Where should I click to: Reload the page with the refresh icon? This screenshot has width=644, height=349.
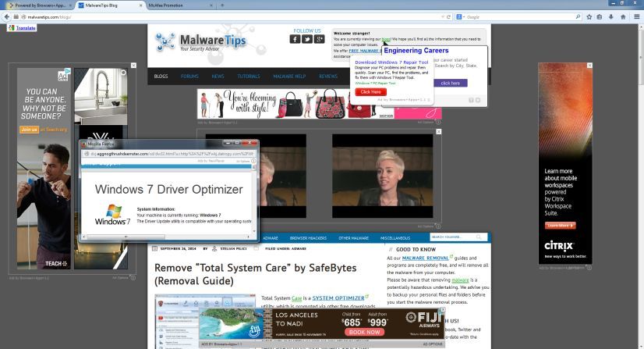448,17
